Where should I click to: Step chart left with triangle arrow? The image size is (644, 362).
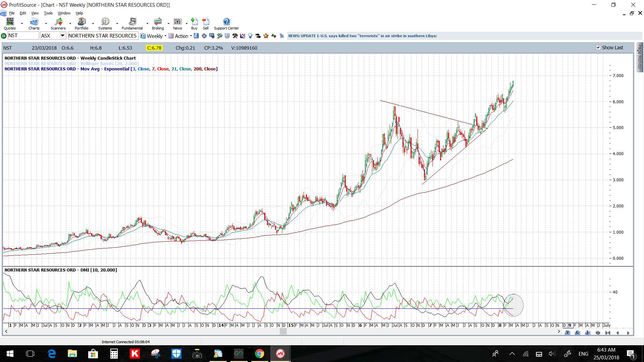pos(618,333)
